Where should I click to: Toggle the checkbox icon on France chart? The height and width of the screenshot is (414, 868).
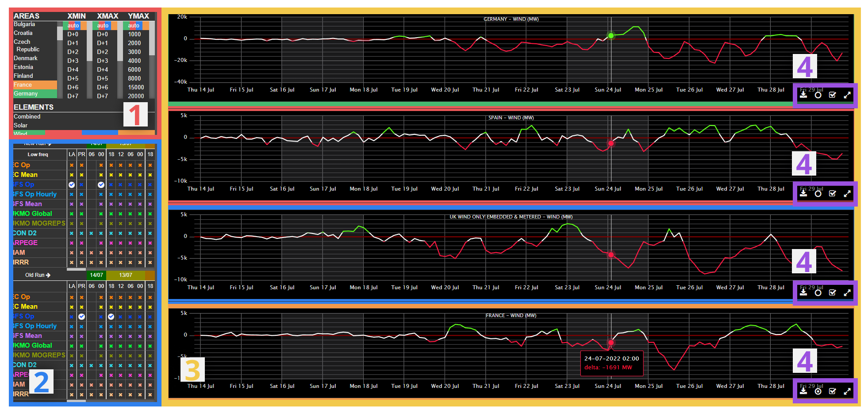(x=833, y=391)
